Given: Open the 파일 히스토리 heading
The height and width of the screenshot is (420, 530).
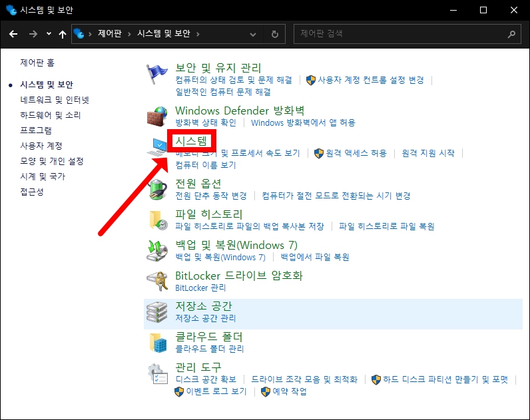Looking at the screenshot, I should click(208, 214).
